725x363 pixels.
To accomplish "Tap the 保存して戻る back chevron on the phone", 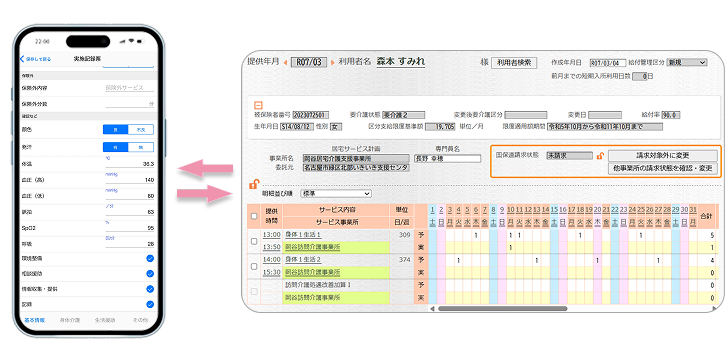I will click(22, 59).
